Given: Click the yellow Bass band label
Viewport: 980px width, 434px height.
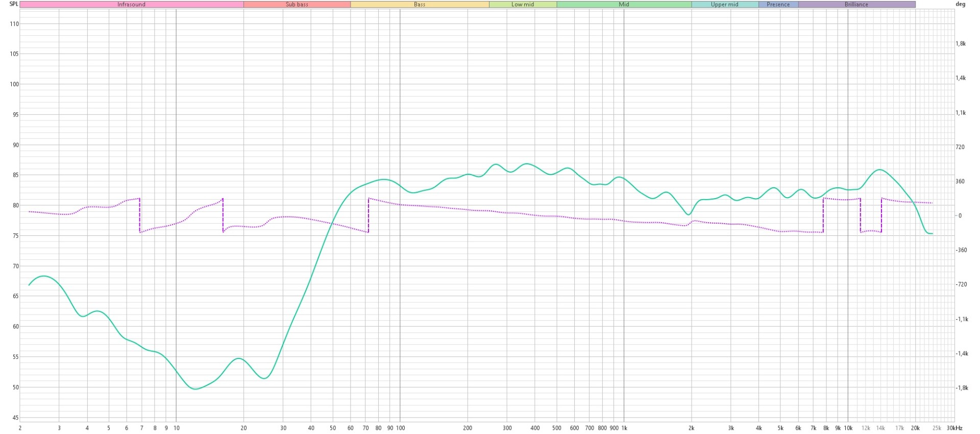Looking at the screenshot, I should 420,5.
